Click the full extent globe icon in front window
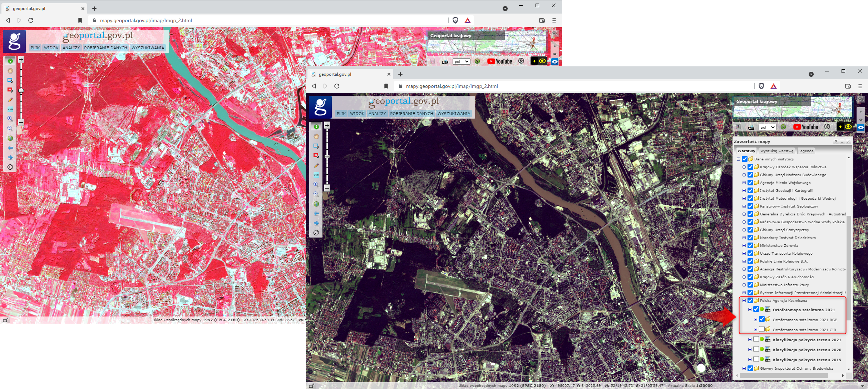This screenshot has height=389, width=868. [x=316, y=204]
